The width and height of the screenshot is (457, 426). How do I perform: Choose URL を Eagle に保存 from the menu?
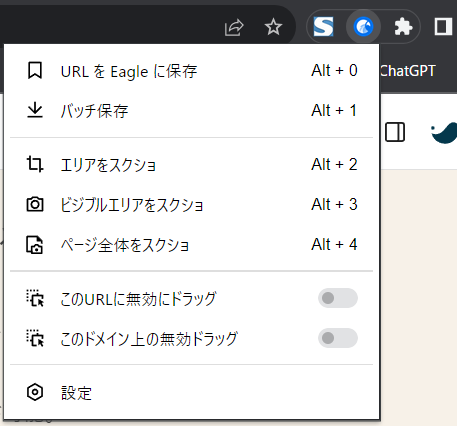(192, 71)
